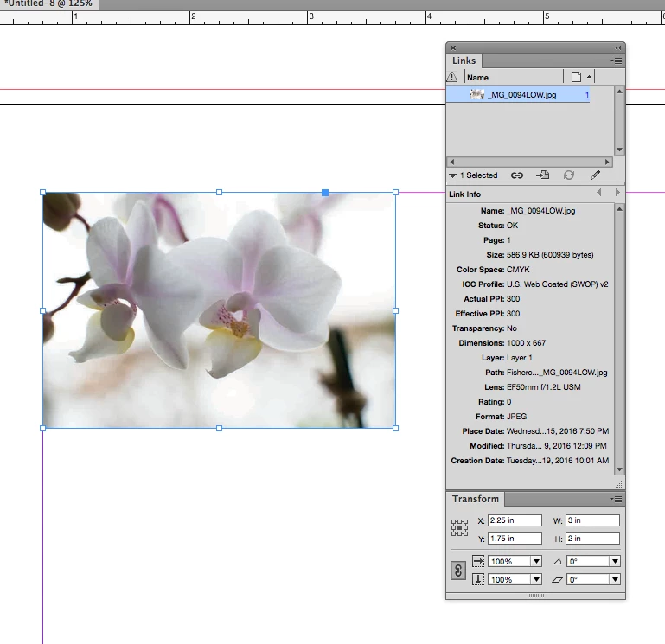Close the floating panel group
This screenshot has height=644, width=665.
coord(453,48)
